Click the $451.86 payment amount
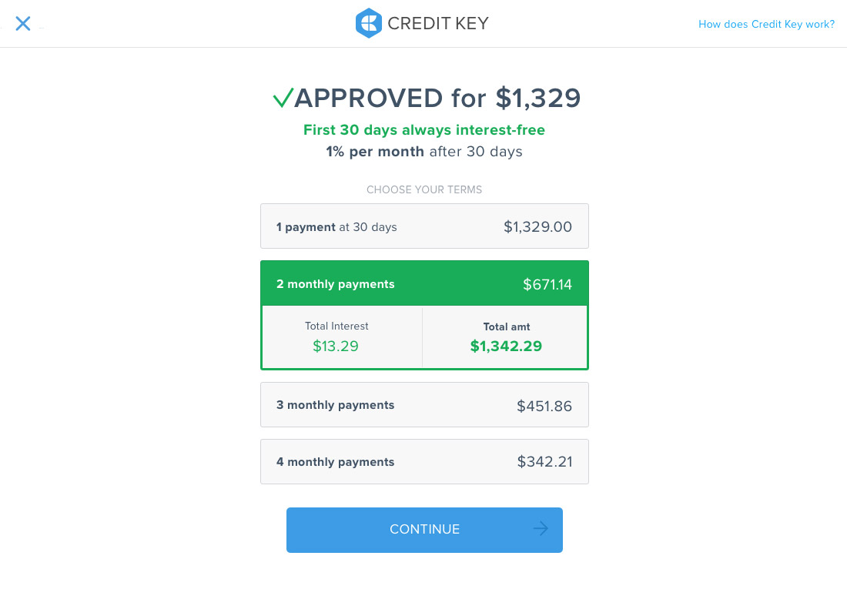The image size is (847, 616). (x=544, y=406)
